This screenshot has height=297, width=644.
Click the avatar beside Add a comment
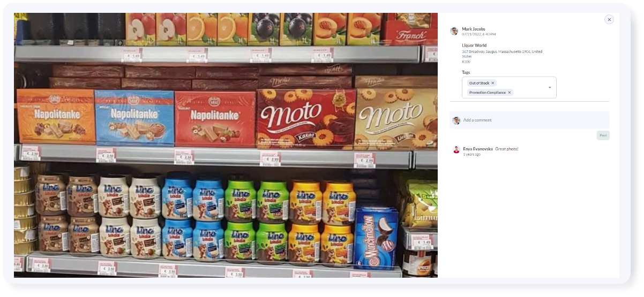click(456, 120)
